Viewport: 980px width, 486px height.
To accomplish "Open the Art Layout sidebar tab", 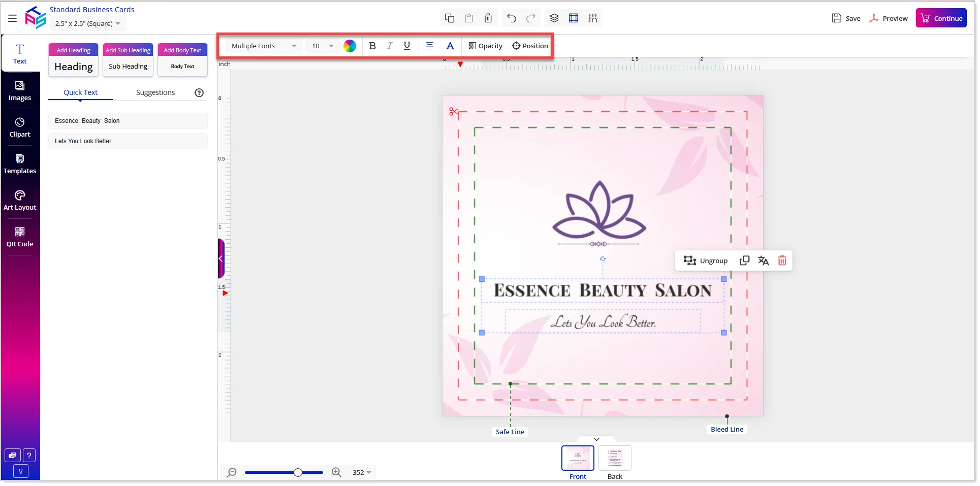I will (20, 201).
